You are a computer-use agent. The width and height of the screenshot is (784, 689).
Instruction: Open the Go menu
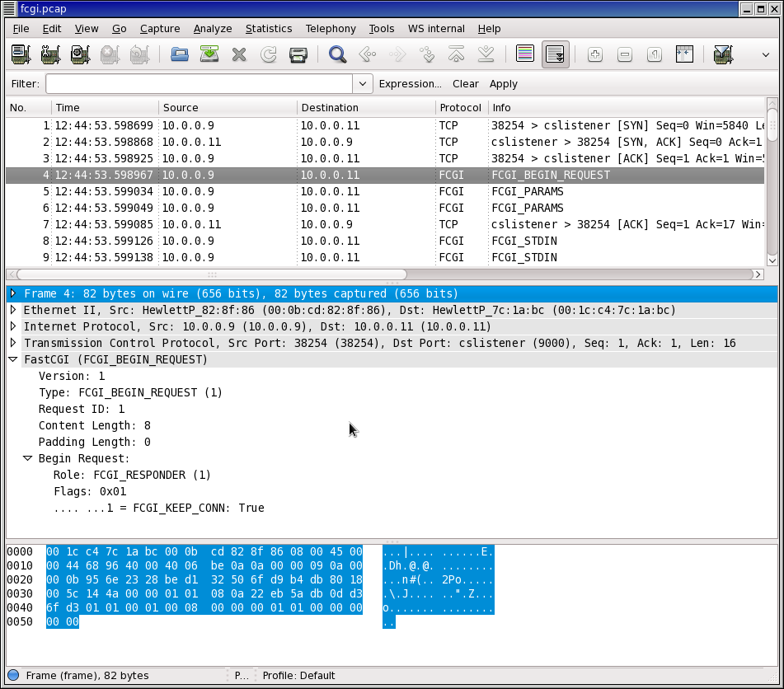[119, 29]
